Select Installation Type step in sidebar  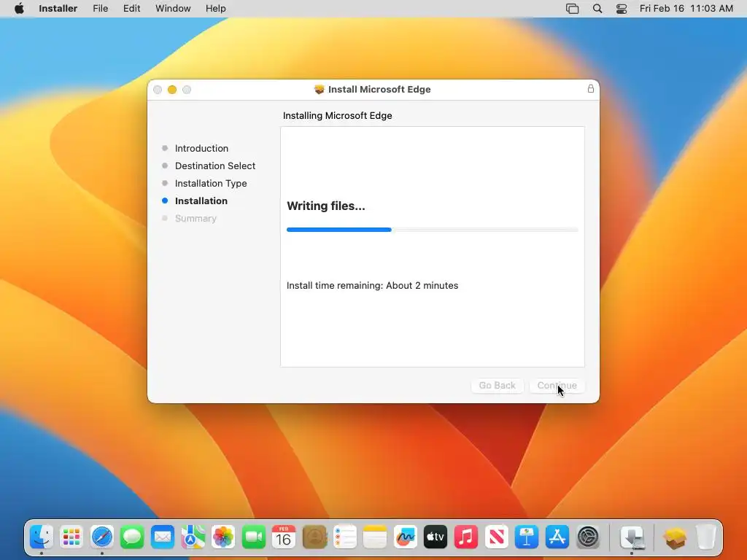tap(211, 183)
